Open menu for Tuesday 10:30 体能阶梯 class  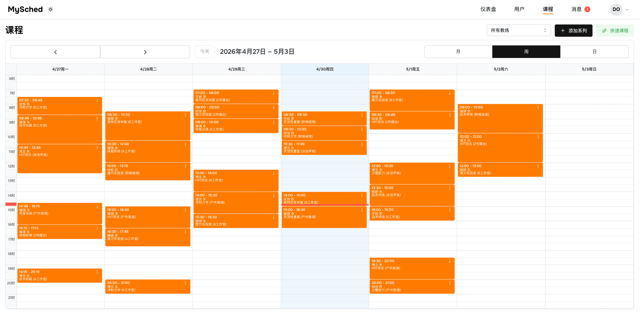[185, 145]
